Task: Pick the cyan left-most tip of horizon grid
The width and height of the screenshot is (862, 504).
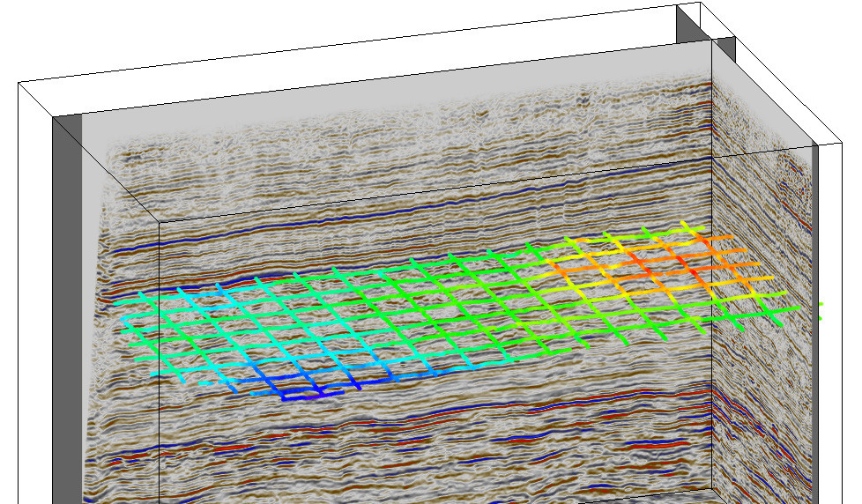Action: click(119, 302)
